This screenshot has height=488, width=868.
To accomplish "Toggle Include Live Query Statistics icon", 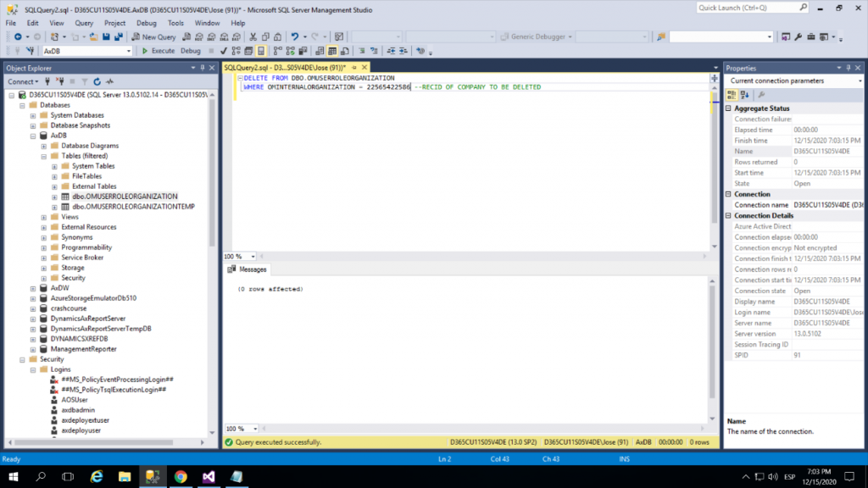I will tap(290, 51).
